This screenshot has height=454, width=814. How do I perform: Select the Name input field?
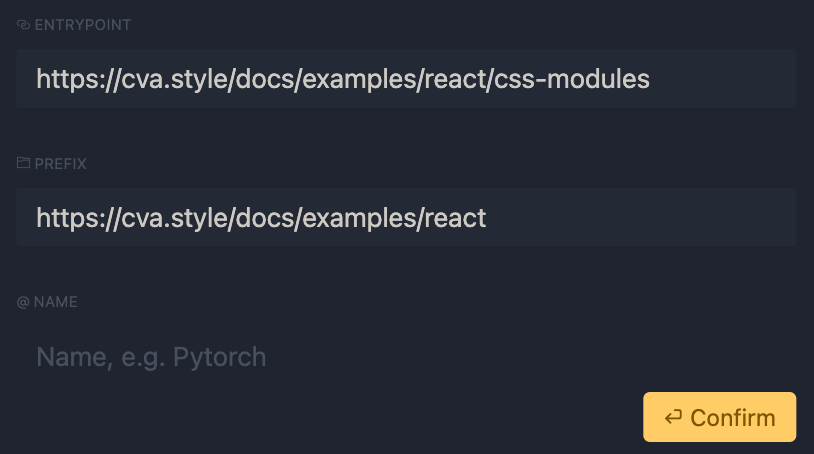[406, 356]
